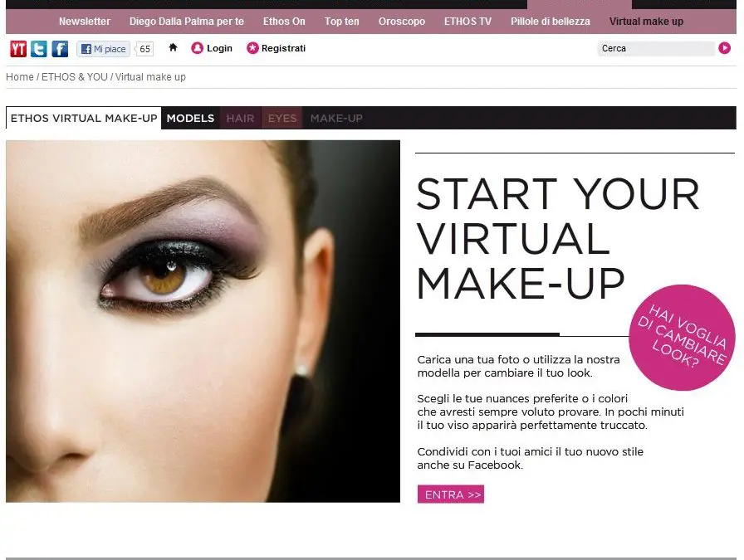Open the Registrati link
This screenshot has width=744, height=560.
[x=277, y=48]
